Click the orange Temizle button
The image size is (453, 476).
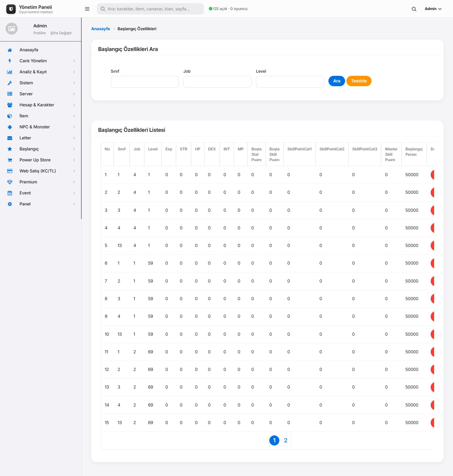coord(359,81)
